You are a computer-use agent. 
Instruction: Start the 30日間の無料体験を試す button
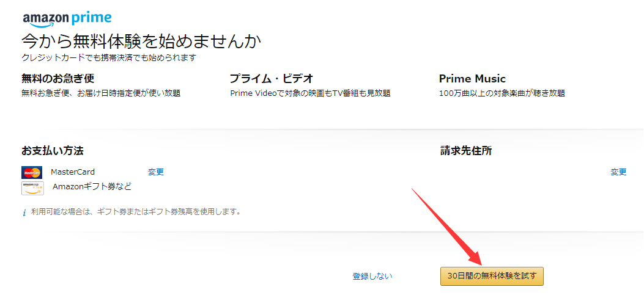tap(492, 276)
